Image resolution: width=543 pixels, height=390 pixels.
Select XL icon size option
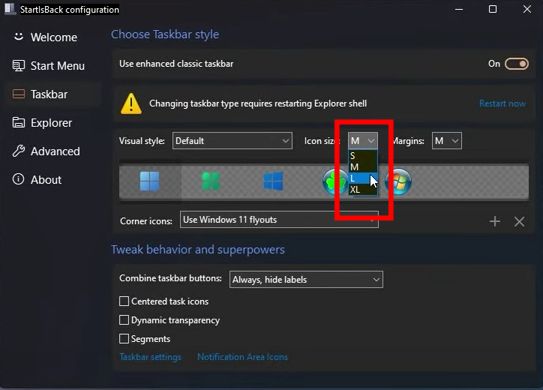[363, 190]
